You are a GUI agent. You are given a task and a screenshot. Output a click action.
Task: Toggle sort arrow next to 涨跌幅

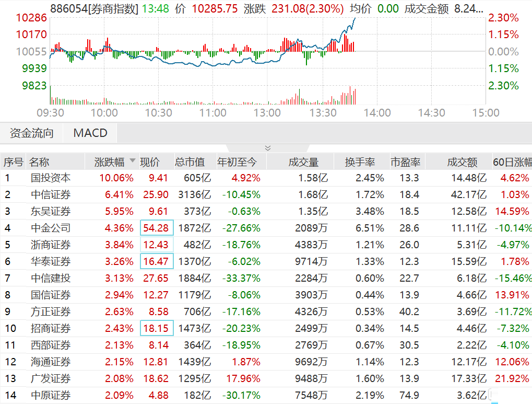click(132, 161)
